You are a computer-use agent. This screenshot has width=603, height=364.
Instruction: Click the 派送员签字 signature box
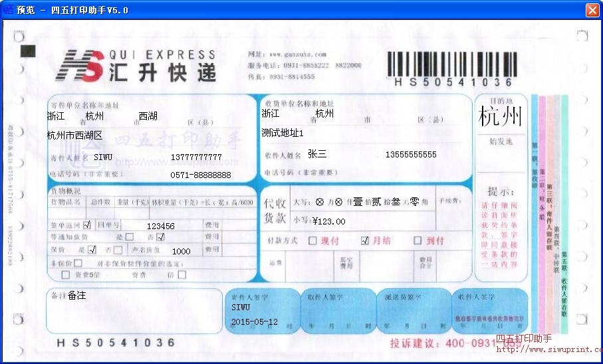coord(414,311)
